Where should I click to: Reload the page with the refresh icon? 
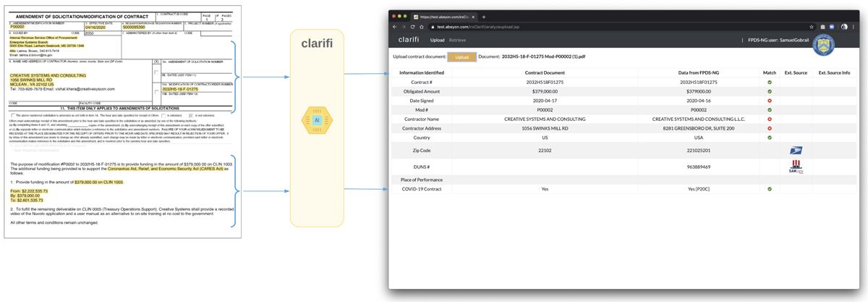[x=412, y=26]
